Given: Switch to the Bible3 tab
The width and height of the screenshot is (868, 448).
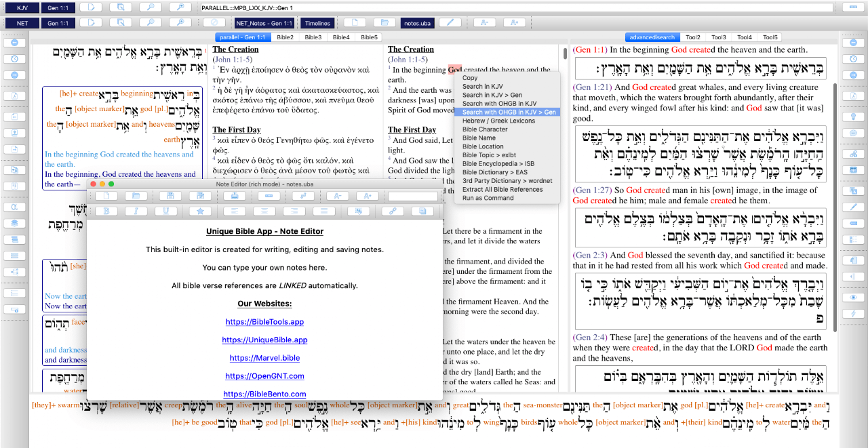Looking at the screenshot, I should coord(313,37).
